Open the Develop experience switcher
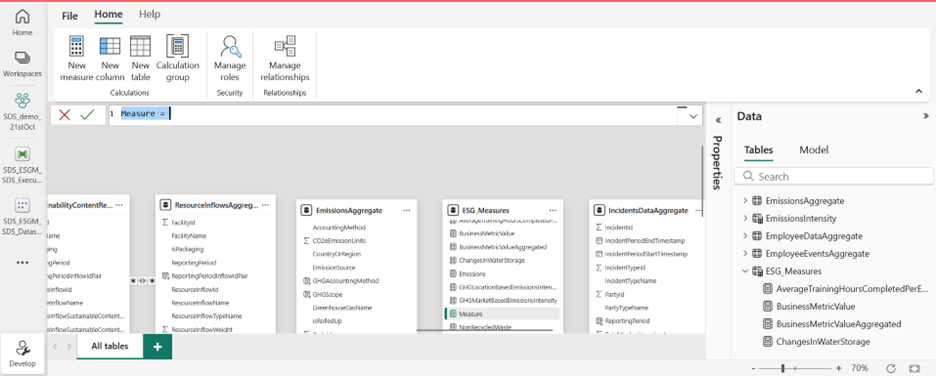Screen dimensions: 936x376 23,353
